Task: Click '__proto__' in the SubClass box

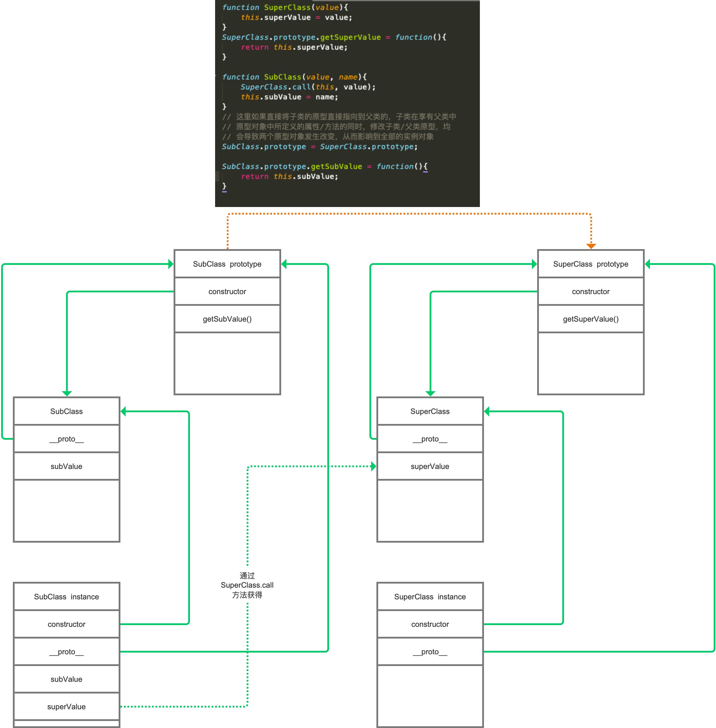Action: coord(67,439)
